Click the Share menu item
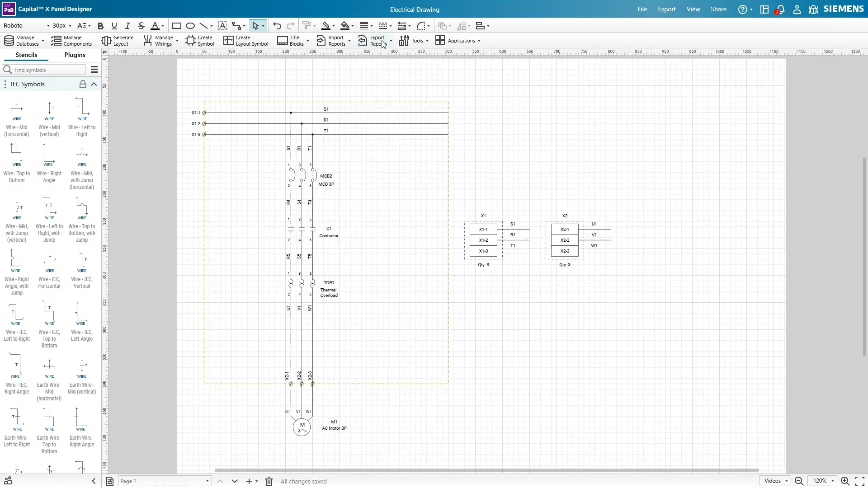 pyautogui.click(x=718, y=9)
